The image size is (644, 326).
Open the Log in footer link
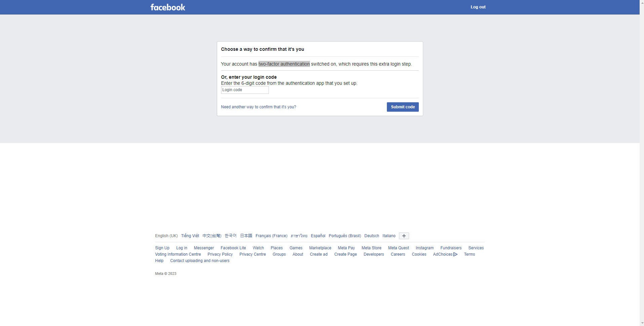pos(182,248)
